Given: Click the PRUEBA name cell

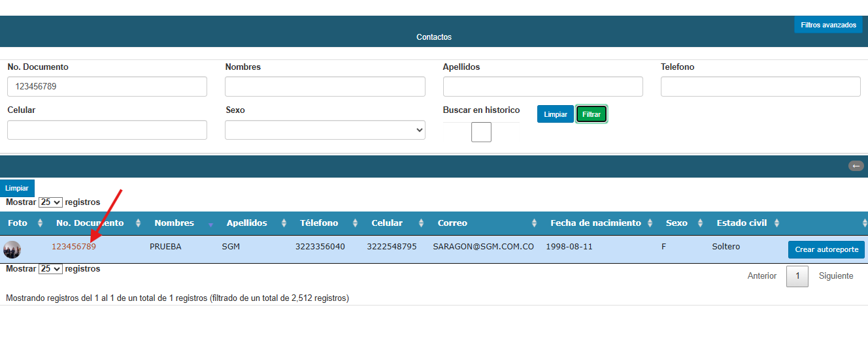Looking at the screenshot, I should (x=165, y=247).
